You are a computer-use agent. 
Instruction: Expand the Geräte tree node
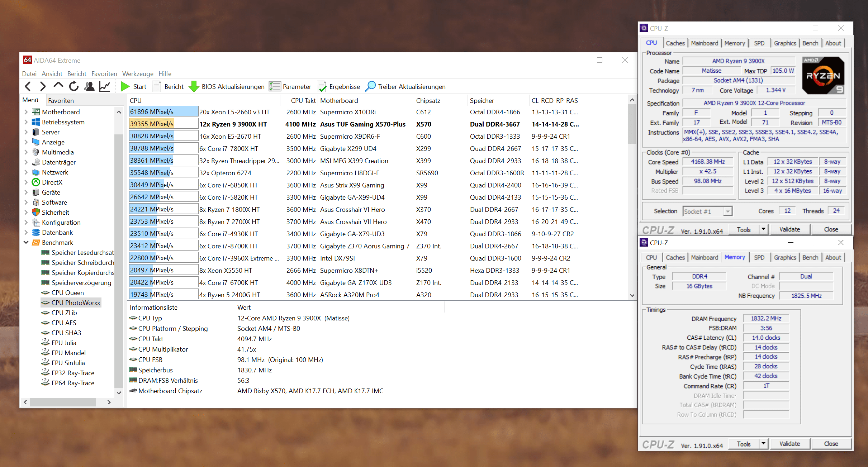pos(26,192)
